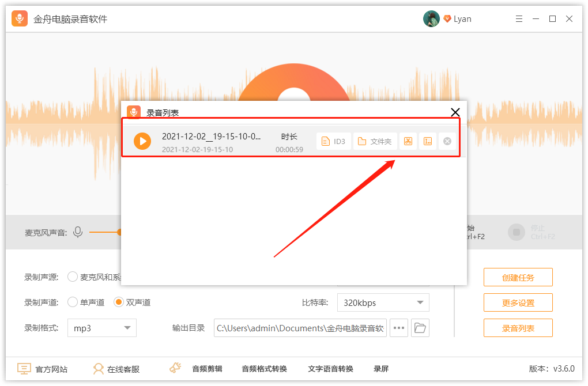Viewport: 588px width, 386px height.
Task: Delete the recording with the X icon
Action: pos(447,141)
